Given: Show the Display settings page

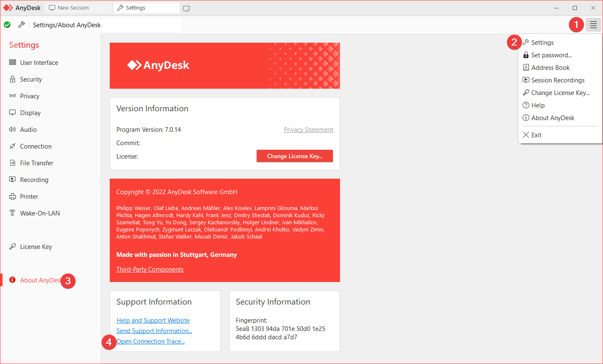Looking at the screenshot, I should [x=30, y=113].
